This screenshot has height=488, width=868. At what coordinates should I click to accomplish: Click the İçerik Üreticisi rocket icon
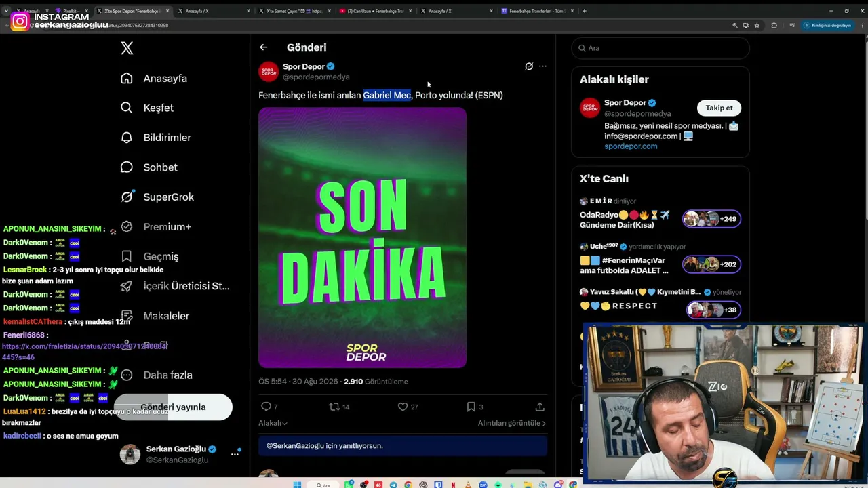point(126,286)
